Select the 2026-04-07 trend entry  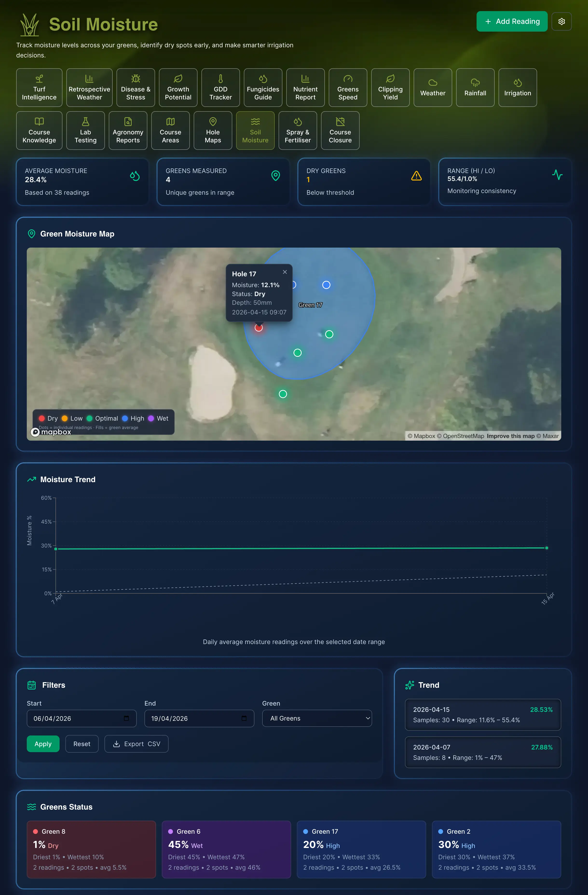(x=483, y=752)
